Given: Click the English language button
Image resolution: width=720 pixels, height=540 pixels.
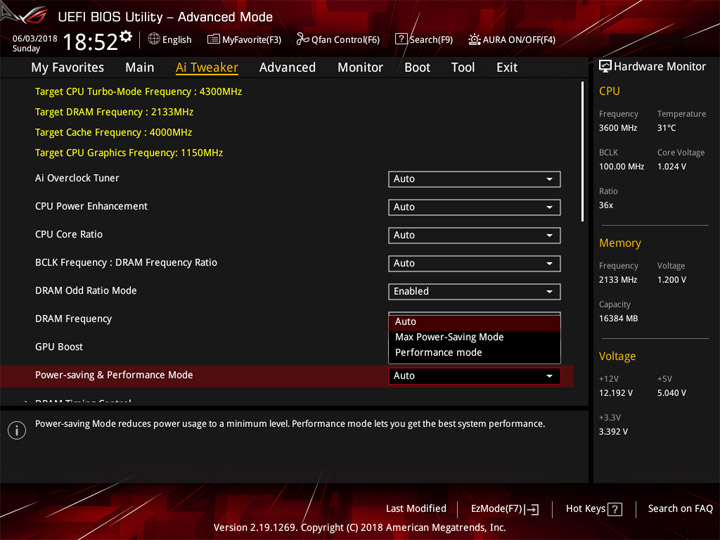Looking at the screenshot, I should [177, 39].
